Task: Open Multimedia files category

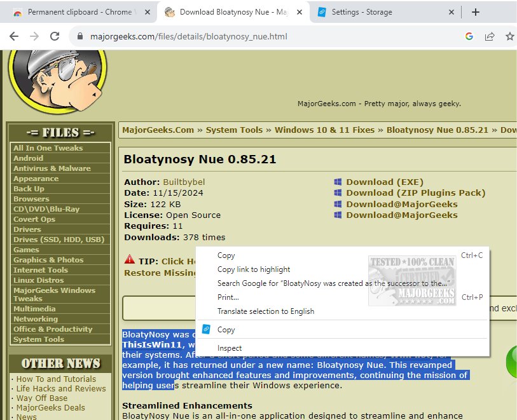Action: coord(60,309)
